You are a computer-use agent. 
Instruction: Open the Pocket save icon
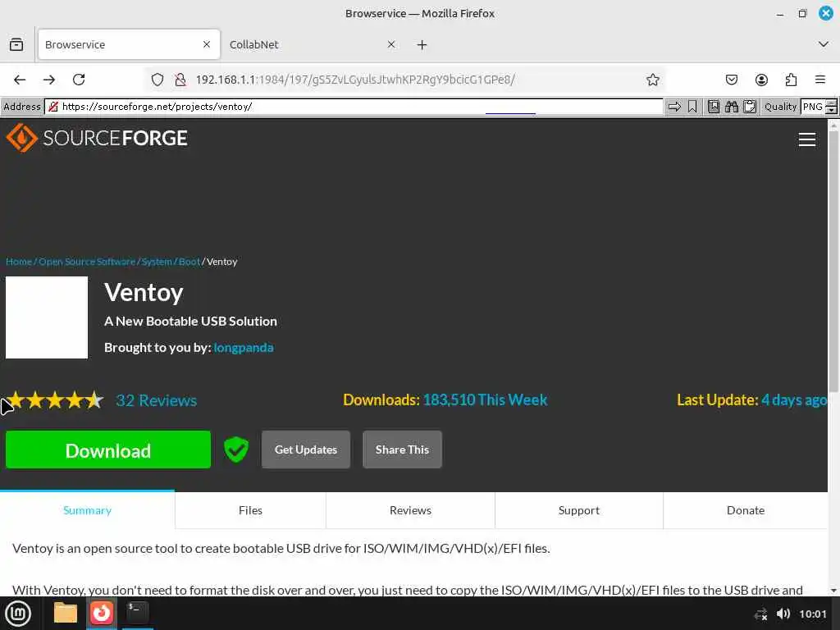pyautogui.click(x=731, y=80)
